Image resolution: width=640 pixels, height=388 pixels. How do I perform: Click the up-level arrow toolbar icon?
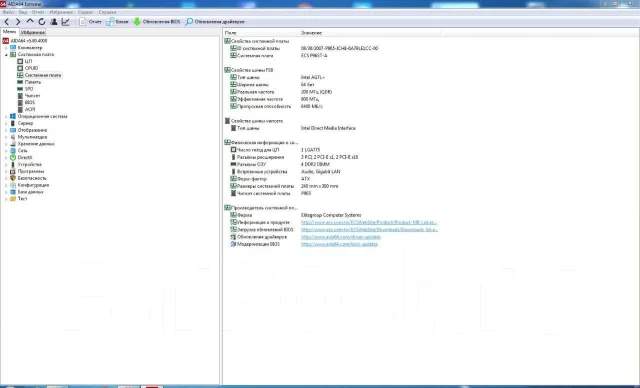30,21
